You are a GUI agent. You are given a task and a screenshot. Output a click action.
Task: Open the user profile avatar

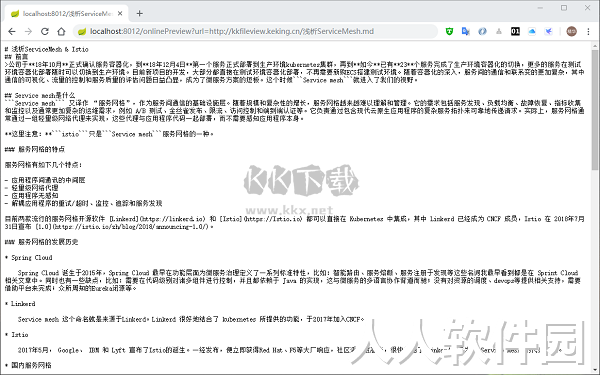tap(571, 31)
